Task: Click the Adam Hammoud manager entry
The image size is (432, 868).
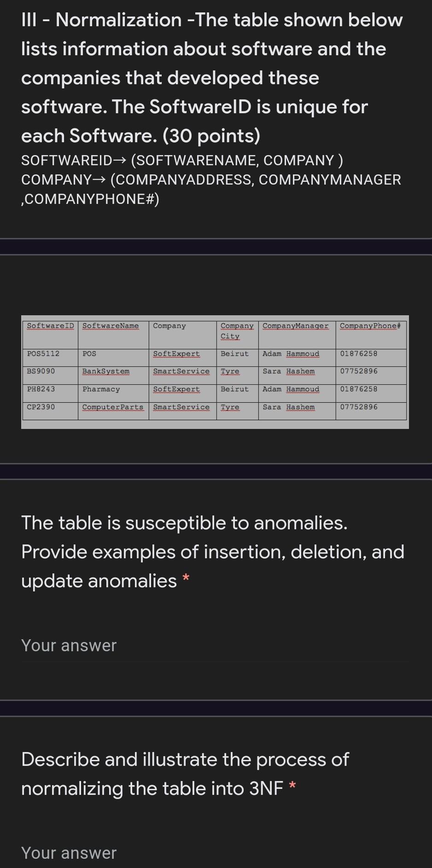Action: pyautogui.click(x=291, y=353)
